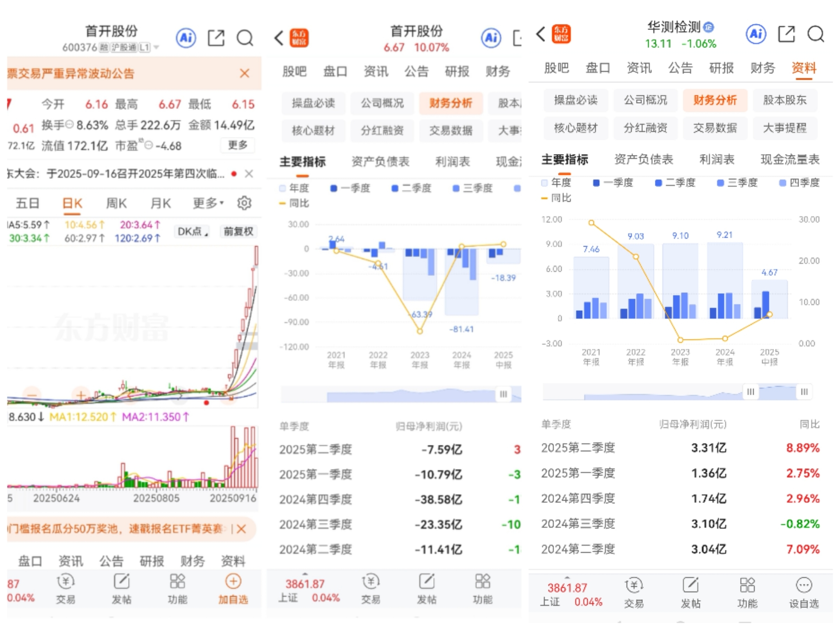Screen dimensions: 840x630
Task: Grab right handle of right chart range slider
Action: 804,392
